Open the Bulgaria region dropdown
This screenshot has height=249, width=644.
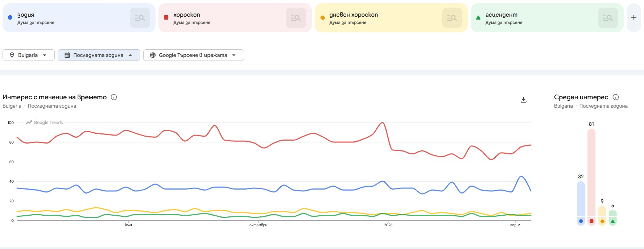(x=28, y=55)
